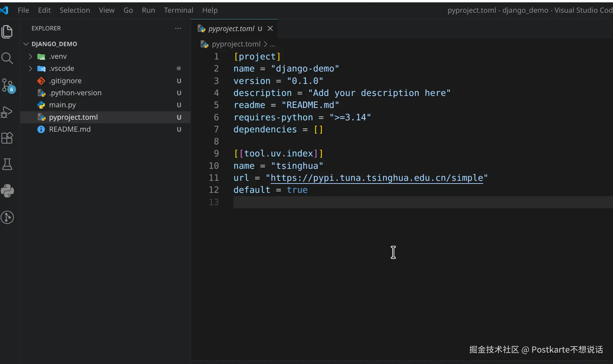This screenshot has height=364, width=613.
Task: Click line number 8 in the gutter
Action: click(x=216, y=141)
